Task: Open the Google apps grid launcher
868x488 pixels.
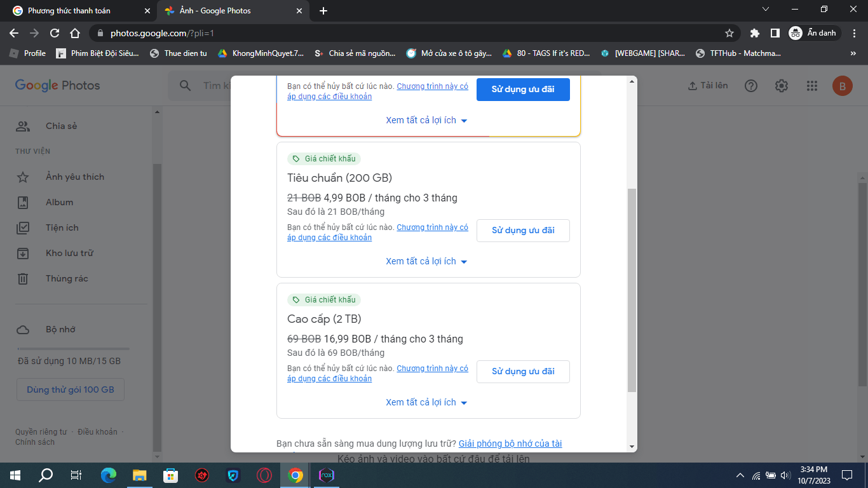Action: (811, 86)
